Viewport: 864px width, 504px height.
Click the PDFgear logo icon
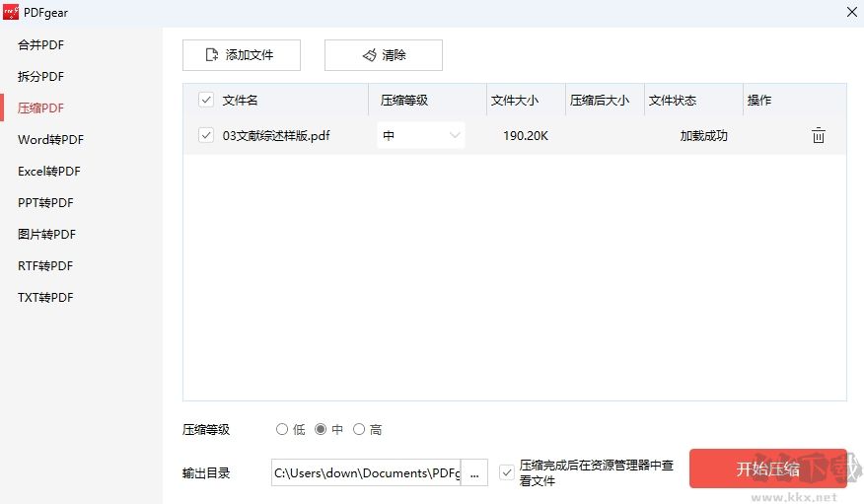pyautogui.click(x=11, y=12)
